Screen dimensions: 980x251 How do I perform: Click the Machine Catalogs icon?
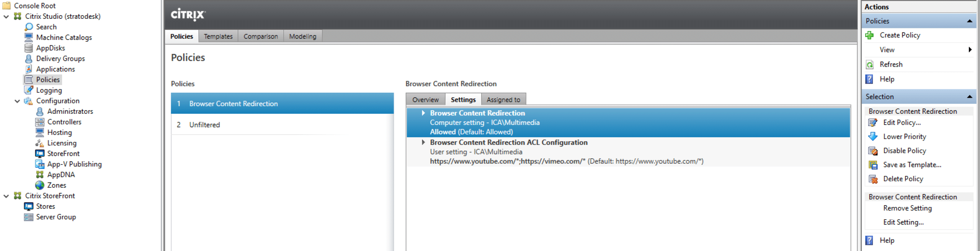[x=29, y=37]
